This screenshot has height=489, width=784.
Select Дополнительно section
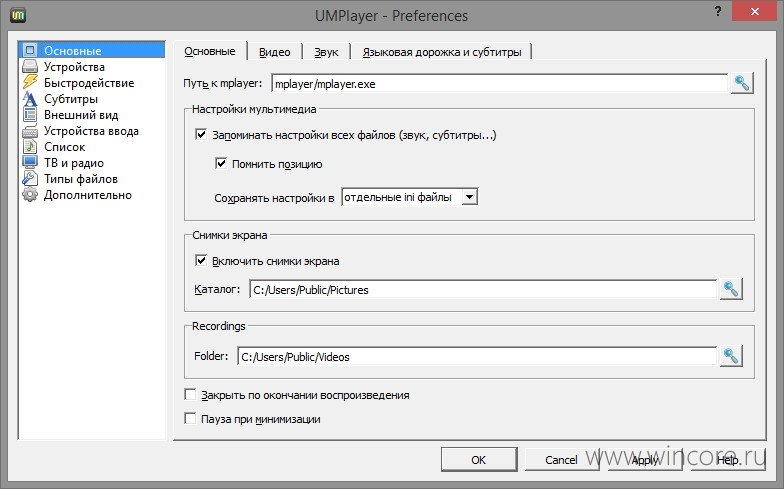[x=92, y=194]
